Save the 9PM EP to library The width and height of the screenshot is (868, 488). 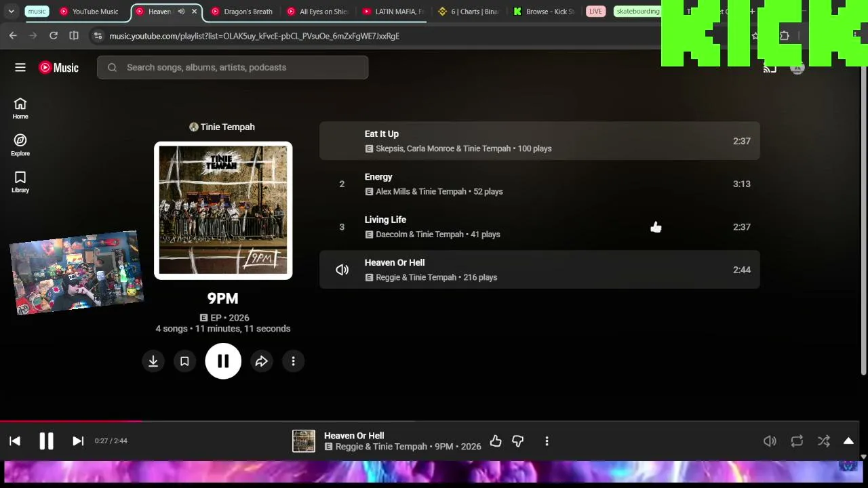[184, 361]
